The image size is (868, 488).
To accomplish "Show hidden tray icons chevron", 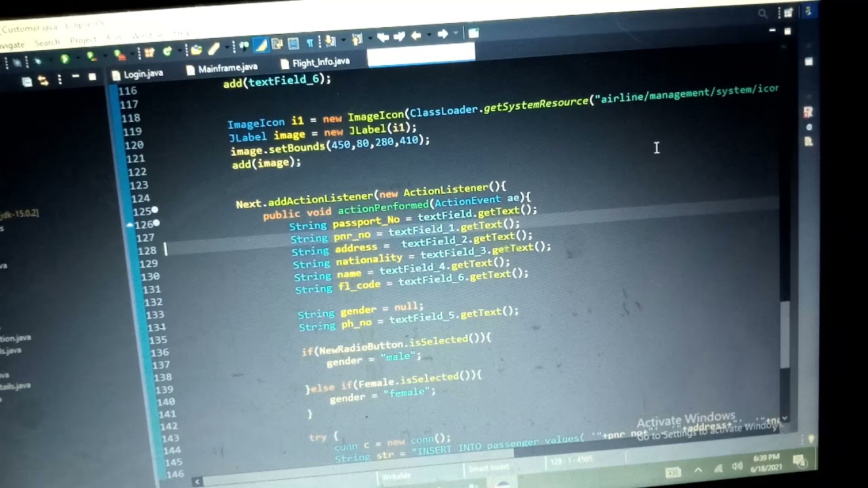I will click(698, 470).
